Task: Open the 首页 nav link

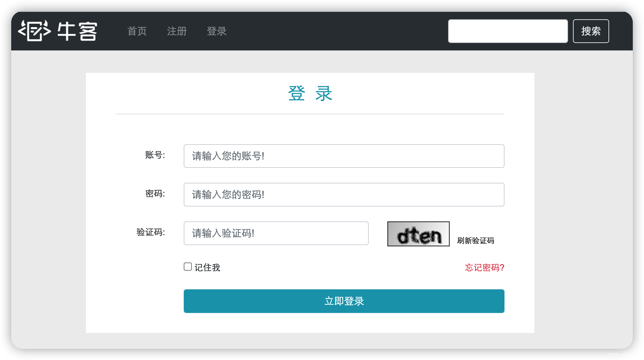Action: pyautogui.click(x=137, y=31)
